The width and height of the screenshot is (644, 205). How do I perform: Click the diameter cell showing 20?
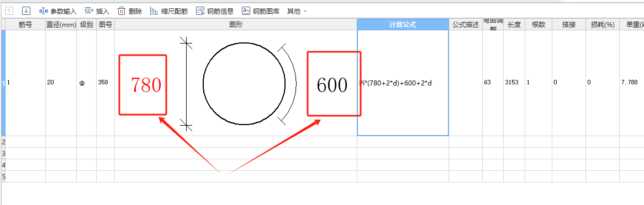click(x=61, y=83)
